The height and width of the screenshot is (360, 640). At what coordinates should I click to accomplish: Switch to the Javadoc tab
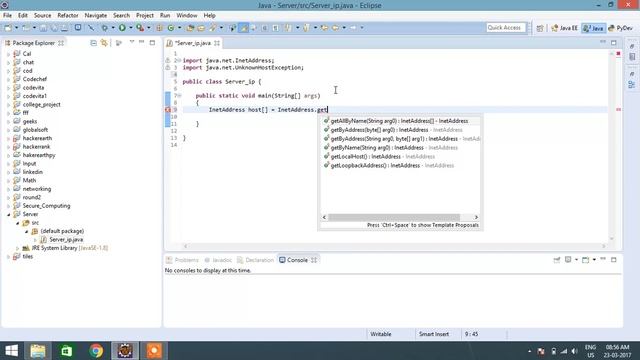[218, 260]
